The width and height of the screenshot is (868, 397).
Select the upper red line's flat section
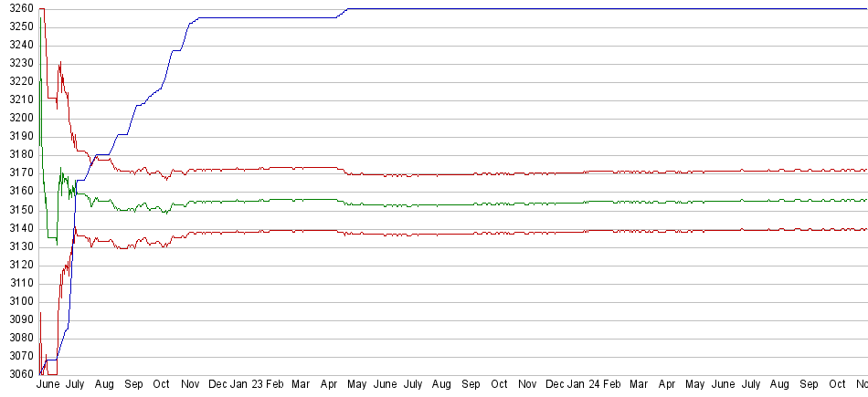click(457, 173)
